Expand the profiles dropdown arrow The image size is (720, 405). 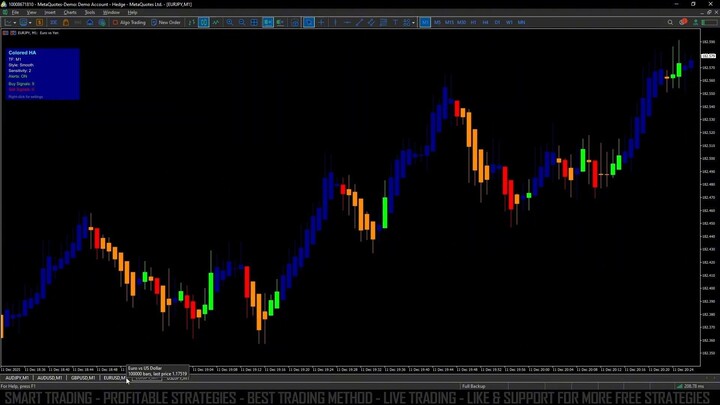click(x=30, y=22)
